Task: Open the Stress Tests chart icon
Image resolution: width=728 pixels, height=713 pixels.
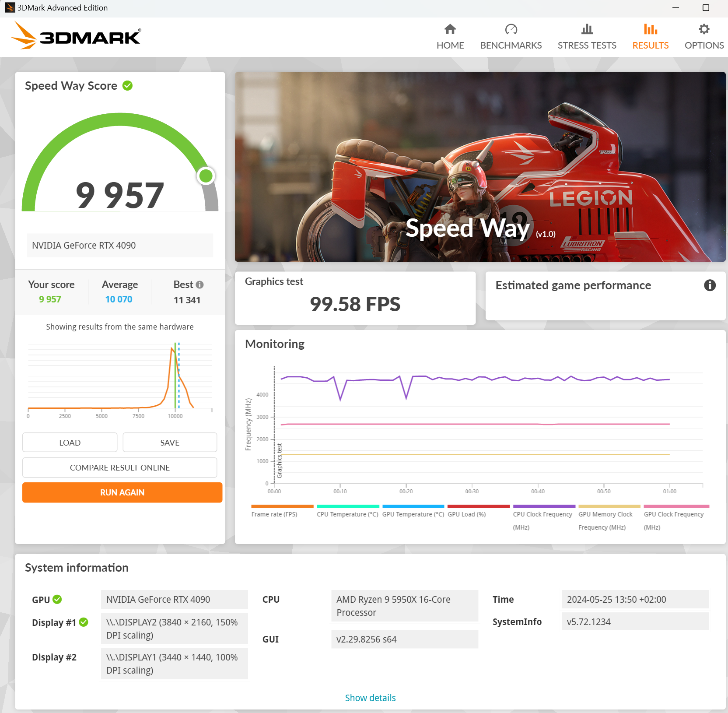Action: coord(587,29)
